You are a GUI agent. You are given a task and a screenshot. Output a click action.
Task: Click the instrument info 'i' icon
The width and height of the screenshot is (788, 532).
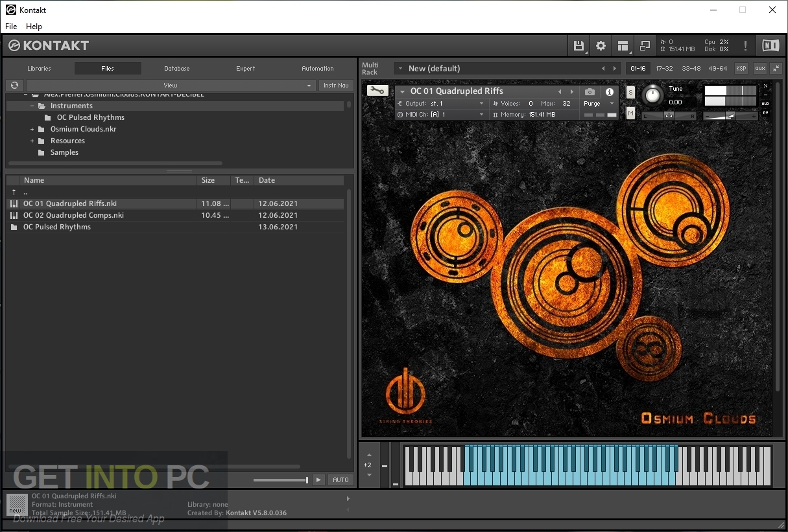(x=610, y=92)
